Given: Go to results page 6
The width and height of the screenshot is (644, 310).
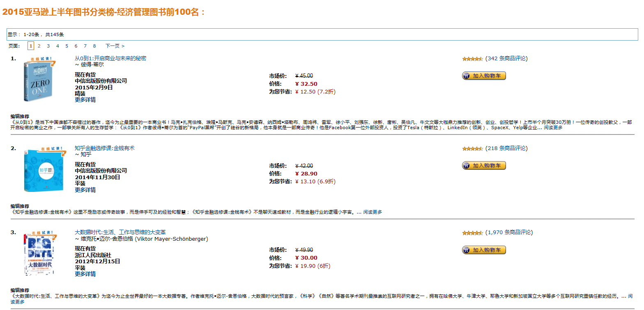Looking at the screenshot, I should [76, 46].
